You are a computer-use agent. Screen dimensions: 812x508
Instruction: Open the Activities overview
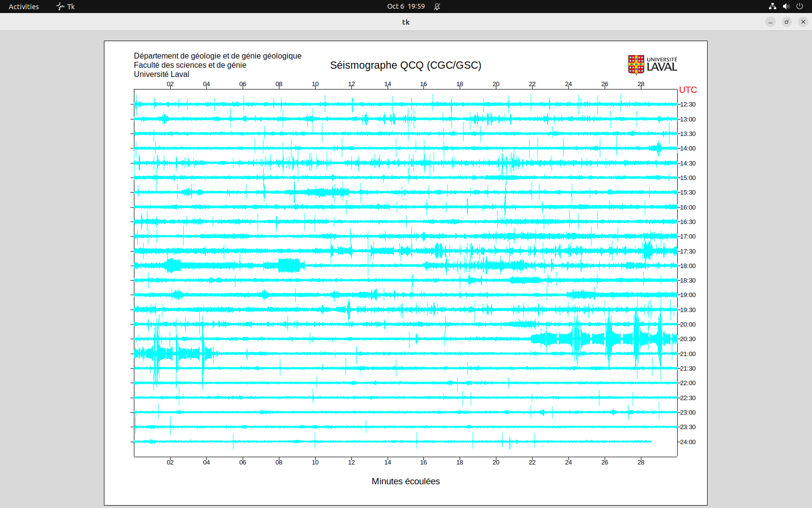[x=24, y=6]
